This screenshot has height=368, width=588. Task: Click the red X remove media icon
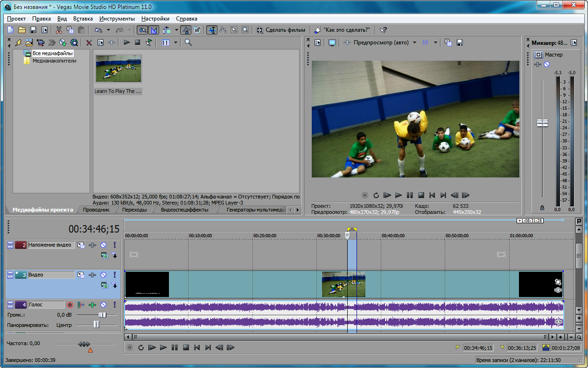(89, 42)
